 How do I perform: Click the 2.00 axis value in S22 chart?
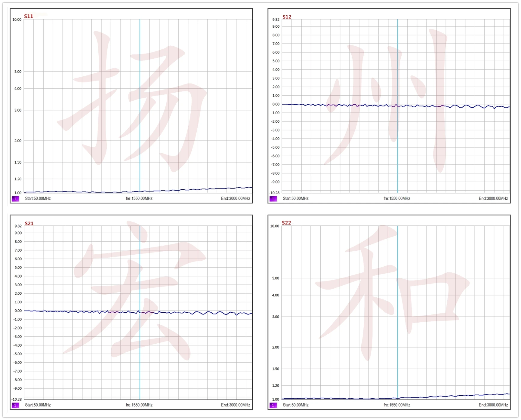point(276,347)
